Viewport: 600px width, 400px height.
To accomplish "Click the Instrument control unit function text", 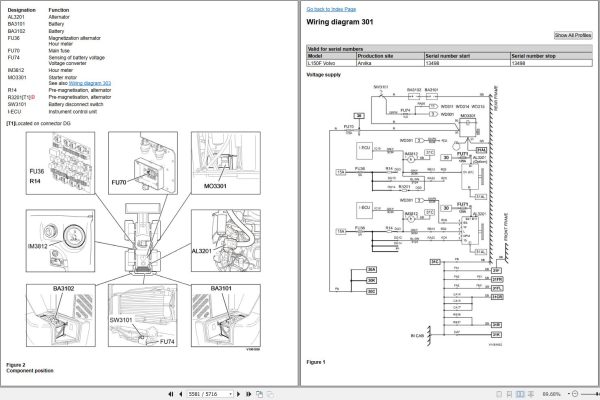I will 73,112.
